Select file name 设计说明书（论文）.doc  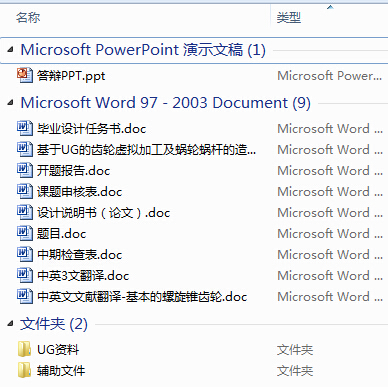click(104, 213)
